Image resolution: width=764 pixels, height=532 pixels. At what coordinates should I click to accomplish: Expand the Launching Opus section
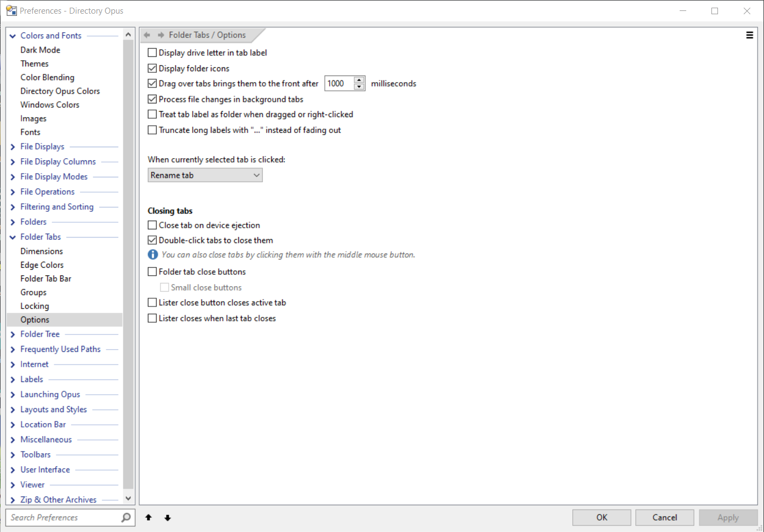13,395
